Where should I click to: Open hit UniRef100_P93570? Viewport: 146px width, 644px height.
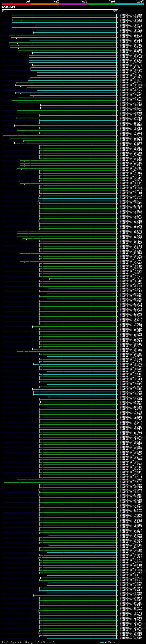131,22
